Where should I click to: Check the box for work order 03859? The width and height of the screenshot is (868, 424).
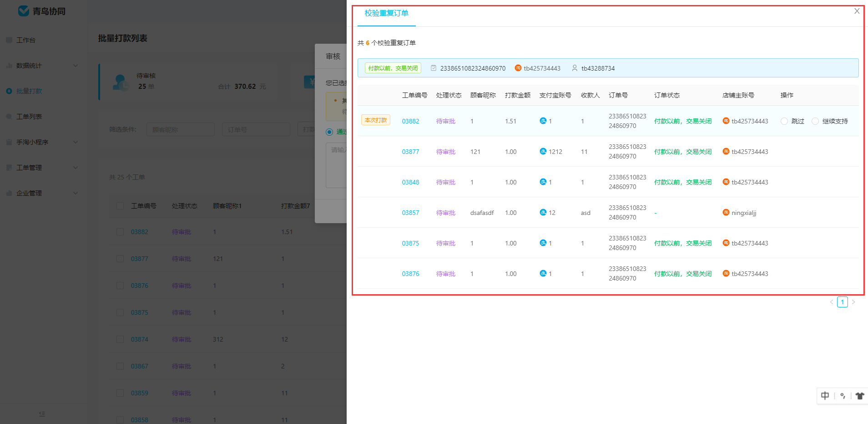tap(120, 393)
